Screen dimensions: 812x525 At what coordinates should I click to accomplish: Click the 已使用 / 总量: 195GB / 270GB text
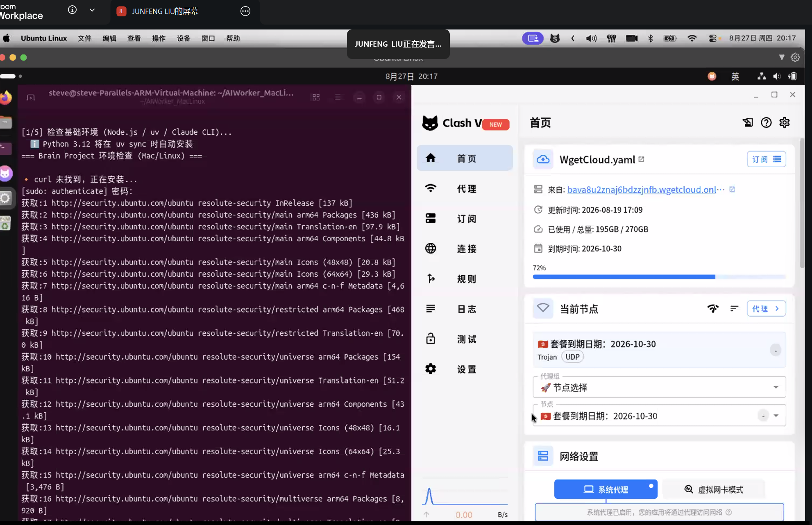pyautogui.click(x=598, y=229)
